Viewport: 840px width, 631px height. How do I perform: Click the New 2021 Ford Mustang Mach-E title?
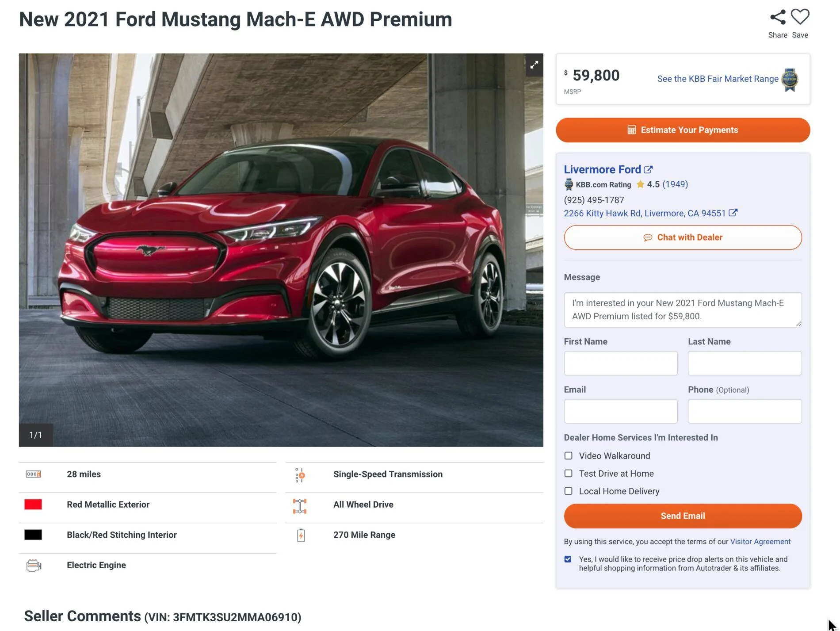pos(236,19)
